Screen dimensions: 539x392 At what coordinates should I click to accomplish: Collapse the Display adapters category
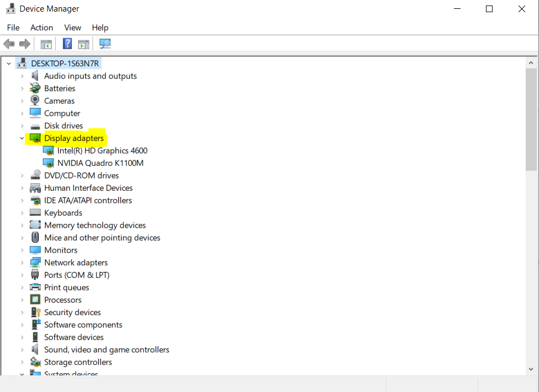point(22,138)
